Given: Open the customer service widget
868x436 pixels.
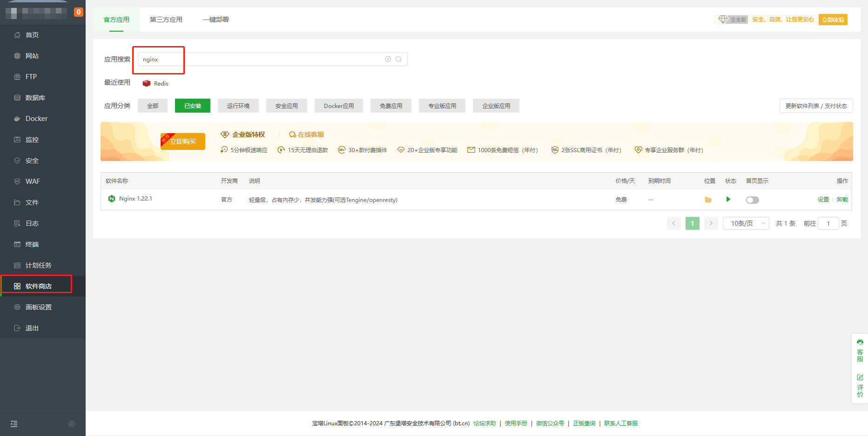Looking at the screenshot, I should (860, 351).
